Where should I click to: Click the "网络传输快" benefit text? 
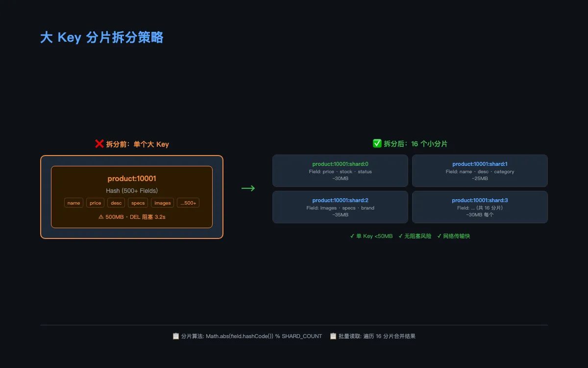click(456, 236)
